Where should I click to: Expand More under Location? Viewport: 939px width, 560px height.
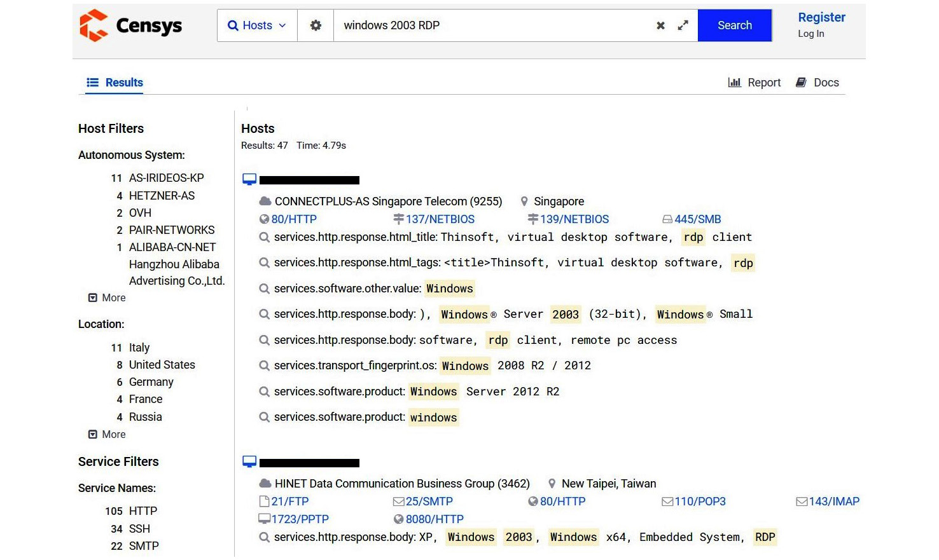[107, 434]
